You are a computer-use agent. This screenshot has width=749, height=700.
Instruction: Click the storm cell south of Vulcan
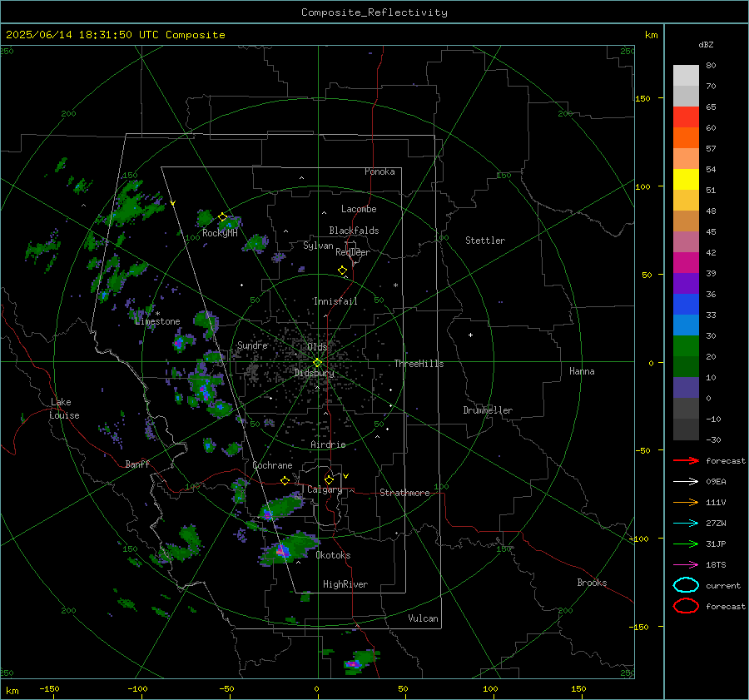[x=360, y=662]
